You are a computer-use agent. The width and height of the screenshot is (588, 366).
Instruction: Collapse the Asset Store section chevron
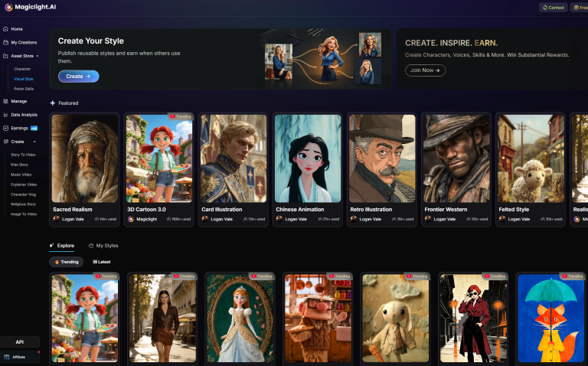(37, 56)
